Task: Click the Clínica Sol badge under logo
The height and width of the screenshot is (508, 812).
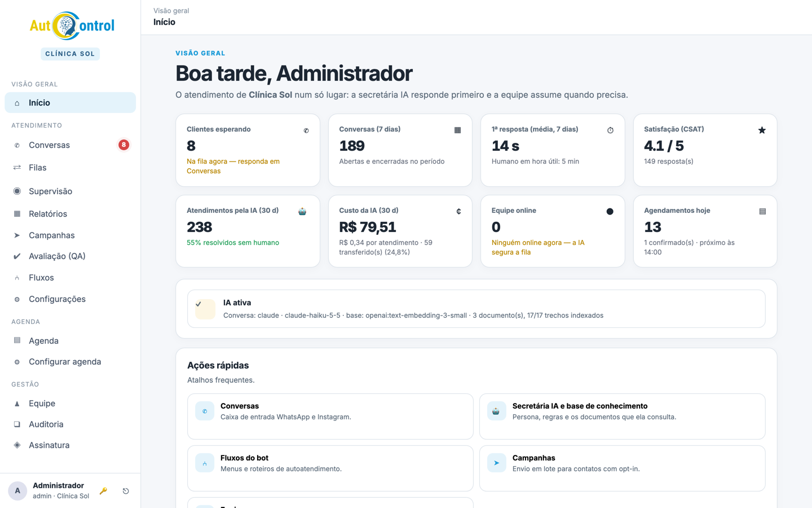Action: (70, 54)
